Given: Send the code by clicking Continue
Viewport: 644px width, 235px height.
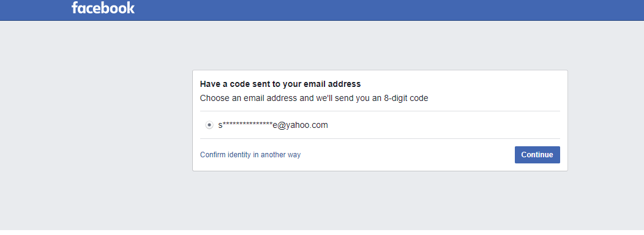Looking at the screenshot, I should (x=537, y=155).
